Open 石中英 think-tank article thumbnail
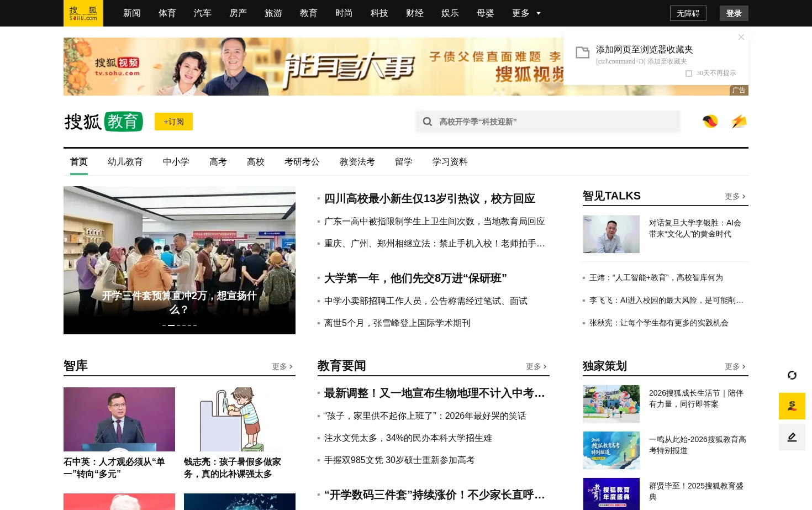 [119, 419]
